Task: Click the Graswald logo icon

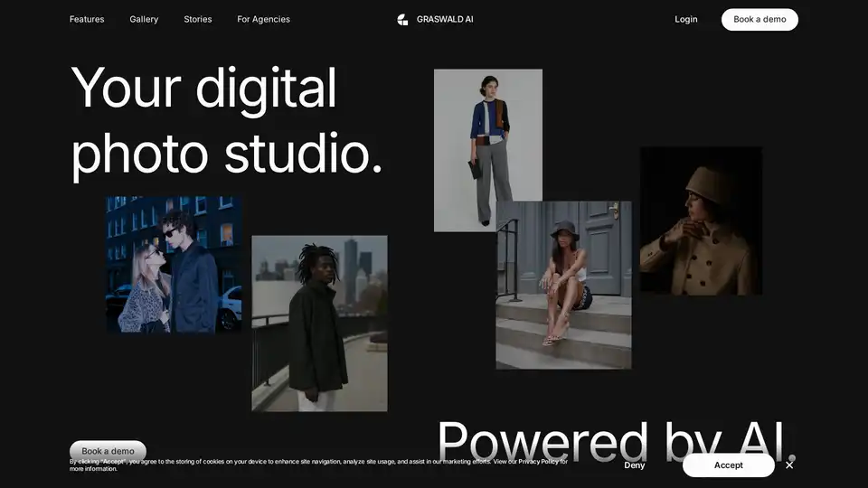Action: pos(402,19)
